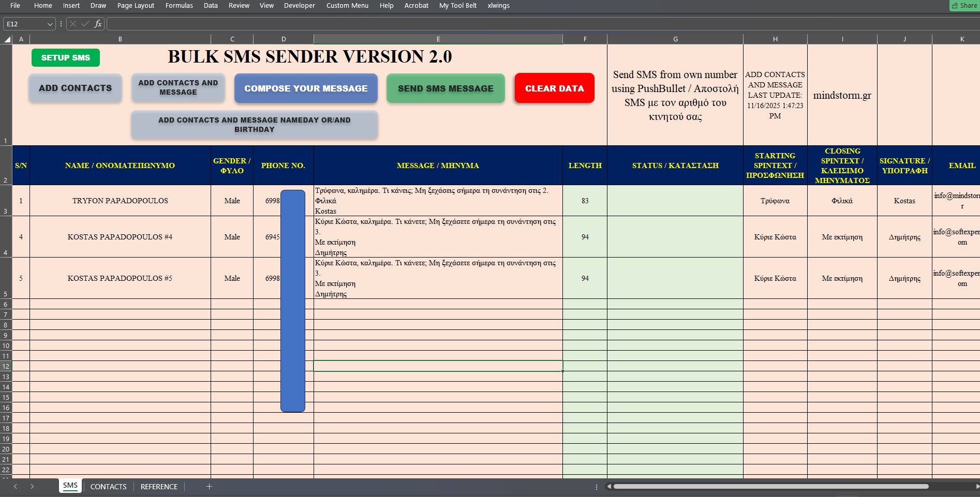
Task: Open the Developer ribbon tab
Action: click(x=299, y=6)
